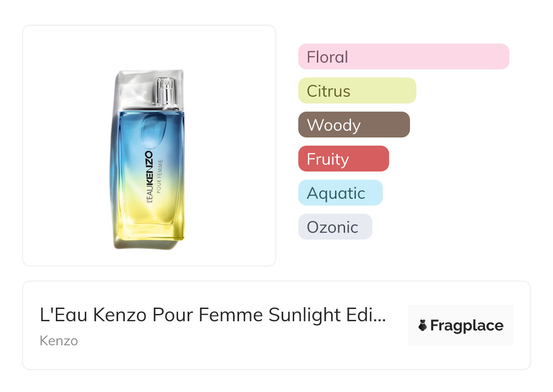Click the yellow base of the bottle
Image resolution: width=553 pixels, height=392 pixels.
[150, 227]
